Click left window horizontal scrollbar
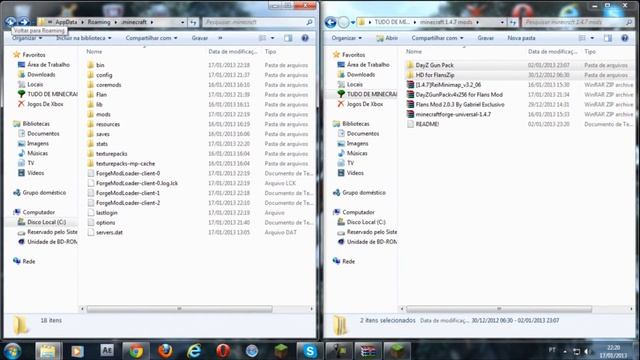This screenshot has height=360, width=640. pos(179,309)
